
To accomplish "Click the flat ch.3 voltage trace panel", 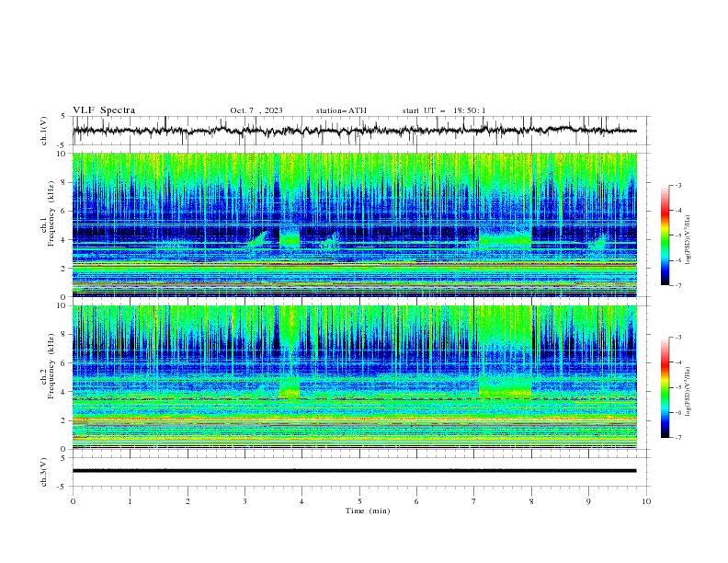I will pos(359,472).
